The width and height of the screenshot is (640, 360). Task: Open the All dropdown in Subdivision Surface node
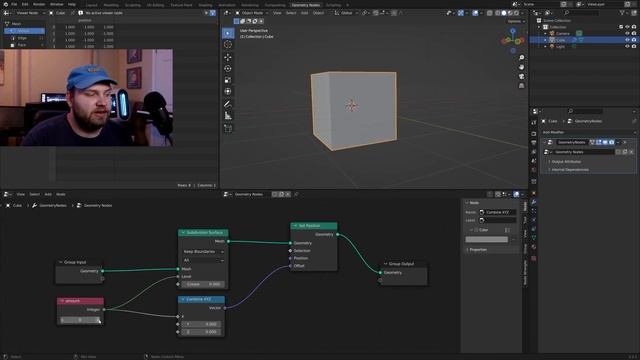(203, 260)
